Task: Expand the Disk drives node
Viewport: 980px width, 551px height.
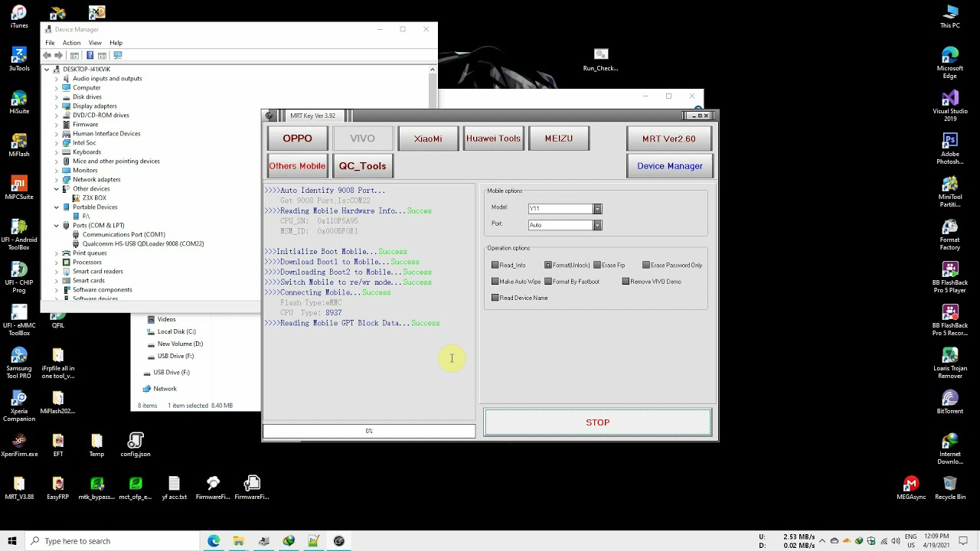Action: click(56, 97)
